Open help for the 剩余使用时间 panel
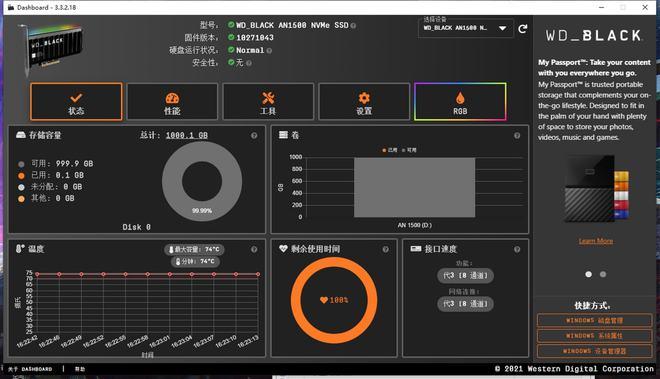Screen dimensions: 660x379 click(x=386, y=249)
